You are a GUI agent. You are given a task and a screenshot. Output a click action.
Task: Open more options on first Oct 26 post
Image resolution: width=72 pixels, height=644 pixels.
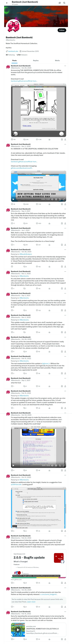point(65,66)
